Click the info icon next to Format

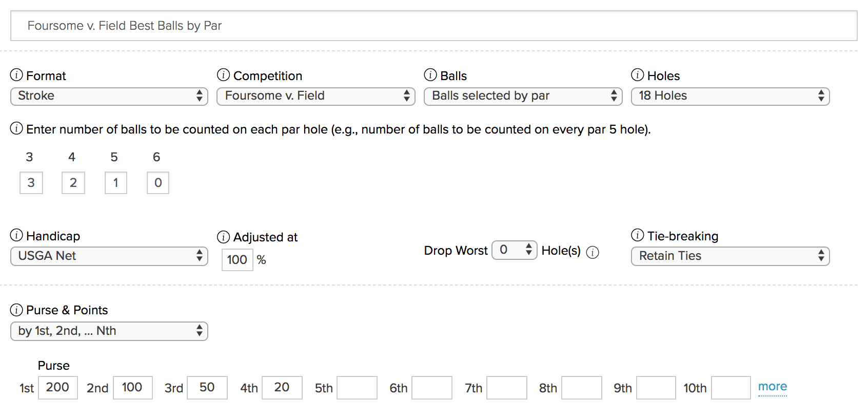[16, 75]
